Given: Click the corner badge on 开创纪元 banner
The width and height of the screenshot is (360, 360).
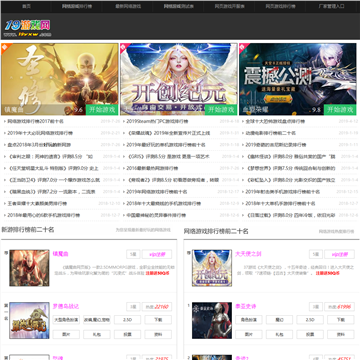Looking at the screenshot, I should (x=124, y=47).
